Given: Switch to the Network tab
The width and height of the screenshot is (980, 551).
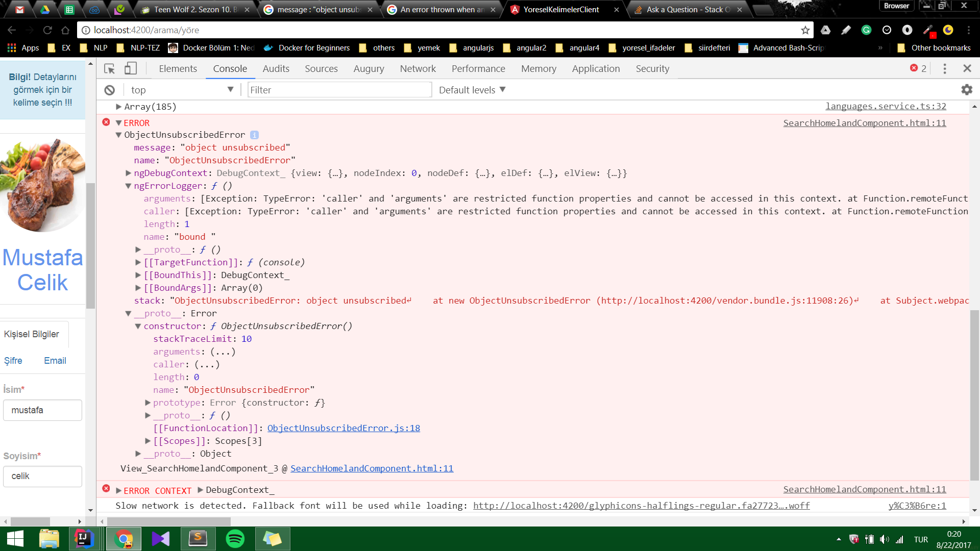Looking at the screenshot, I should [418, 68].
